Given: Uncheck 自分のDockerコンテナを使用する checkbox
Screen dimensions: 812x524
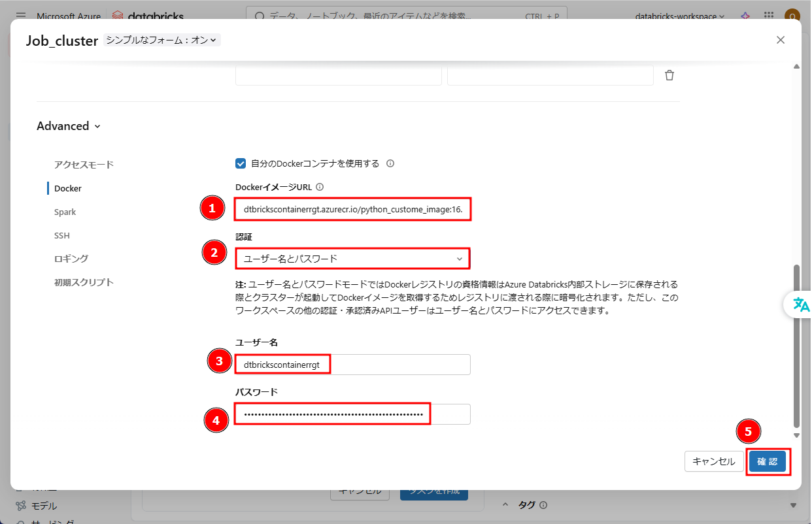Looking at the screenshot, I should 241,163.
